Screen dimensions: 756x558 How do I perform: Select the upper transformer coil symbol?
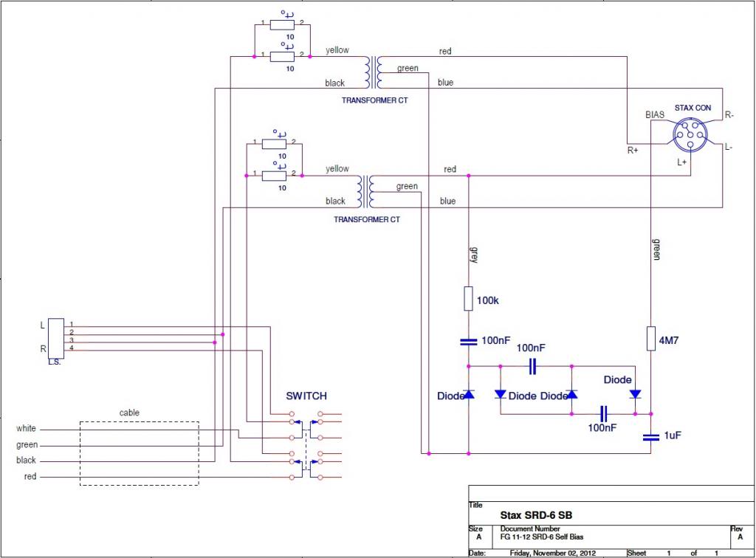coord(374,72)
